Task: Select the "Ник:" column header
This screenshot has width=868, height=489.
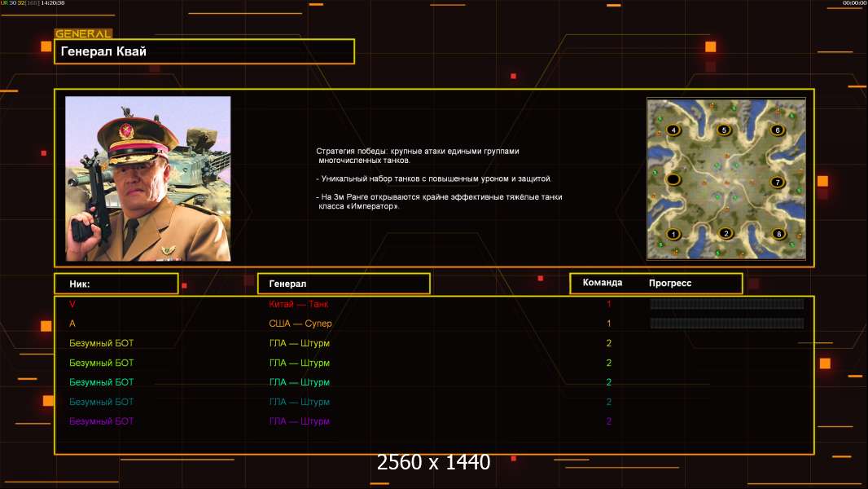Action: (116, 284)
